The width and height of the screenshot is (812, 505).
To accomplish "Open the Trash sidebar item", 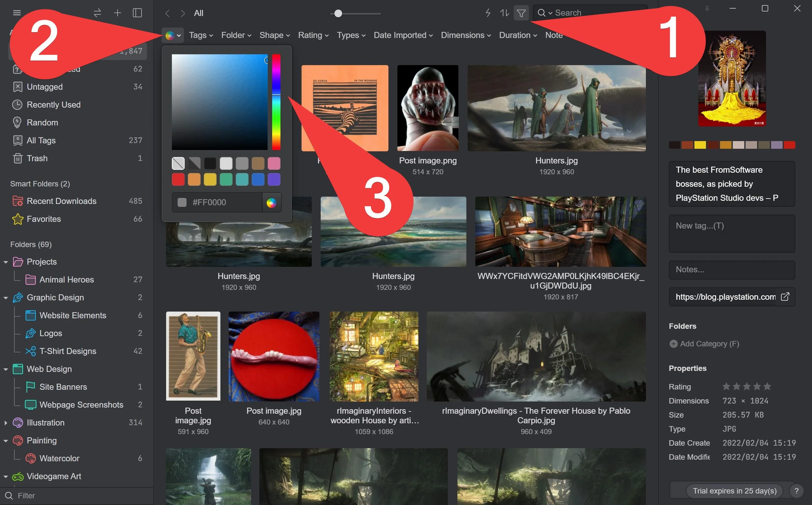I will [78, 158].
